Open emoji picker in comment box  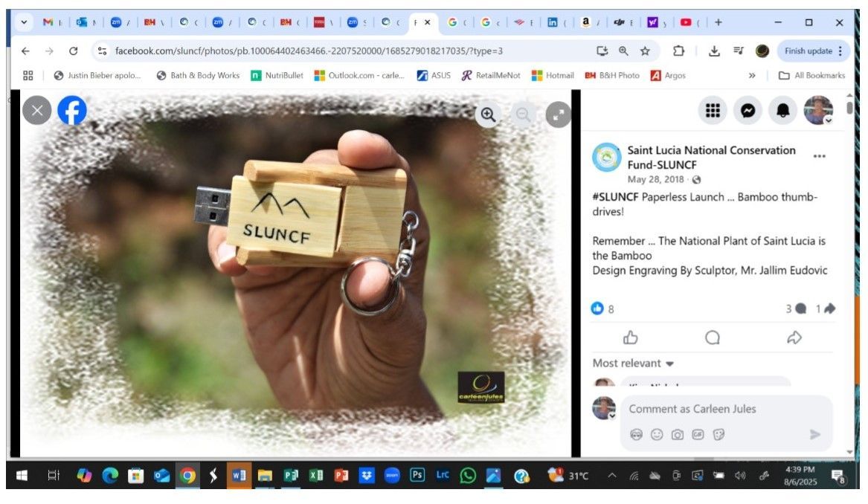coord(657,435)
